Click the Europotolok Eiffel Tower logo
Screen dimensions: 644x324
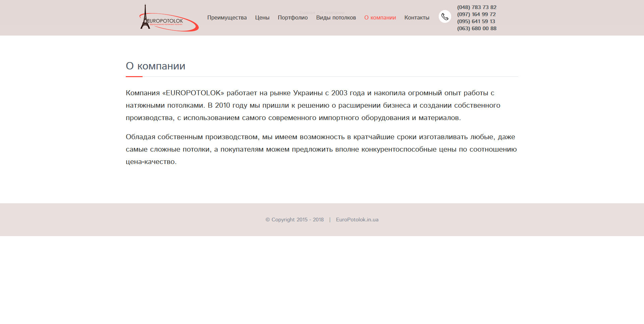[168, 18]
